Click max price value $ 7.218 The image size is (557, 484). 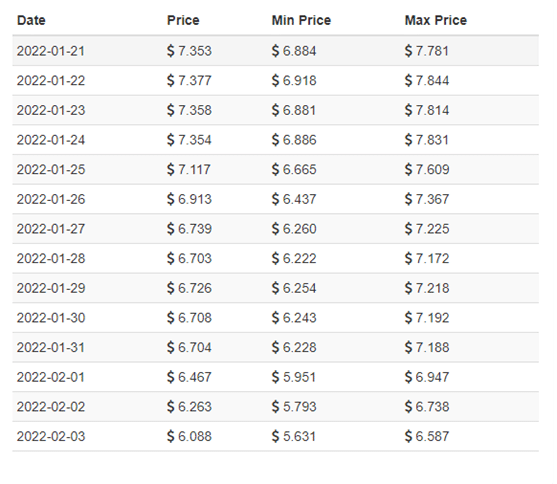427,288
